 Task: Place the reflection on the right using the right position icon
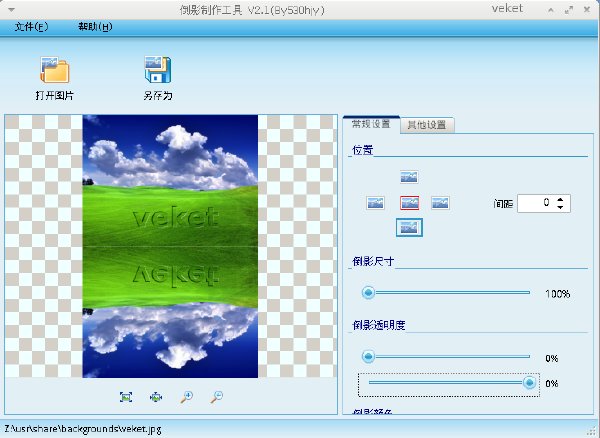[440, 203]
